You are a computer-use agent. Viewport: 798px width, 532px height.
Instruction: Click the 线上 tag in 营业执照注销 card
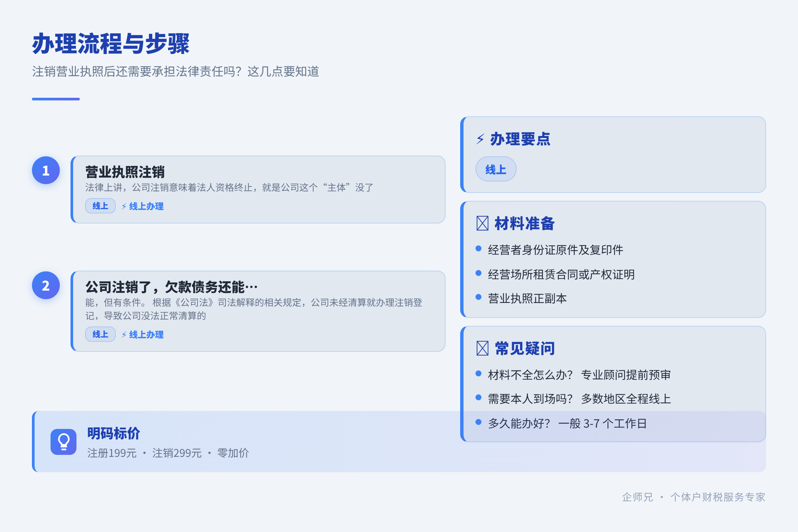point(100,206)
